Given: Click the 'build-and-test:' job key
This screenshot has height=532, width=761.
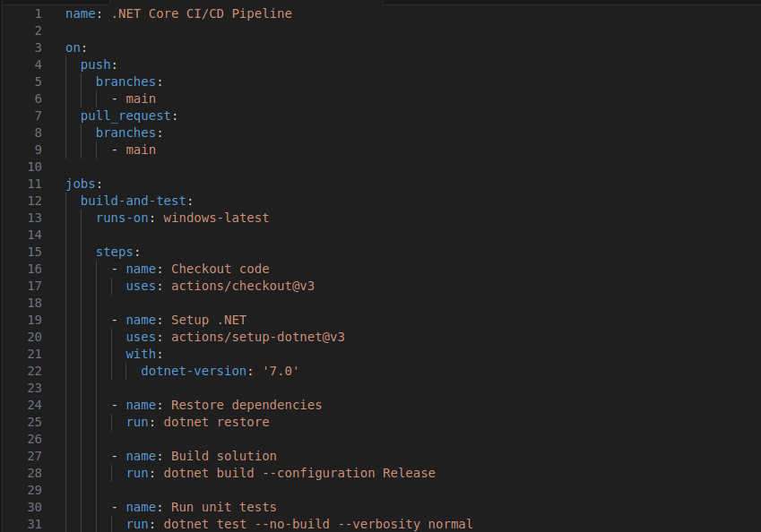Looking at the screenshot, I should [136, 201].
